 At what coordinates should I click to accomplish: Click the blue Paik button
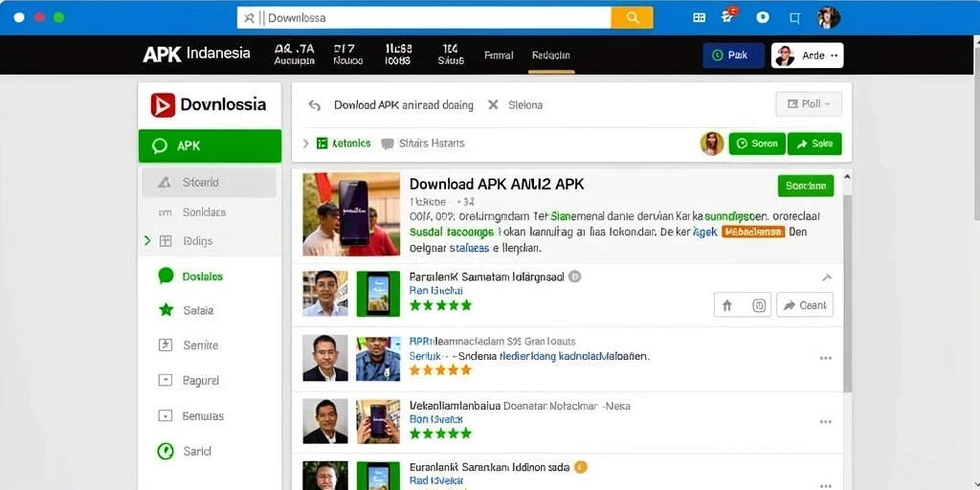(734, 56)
